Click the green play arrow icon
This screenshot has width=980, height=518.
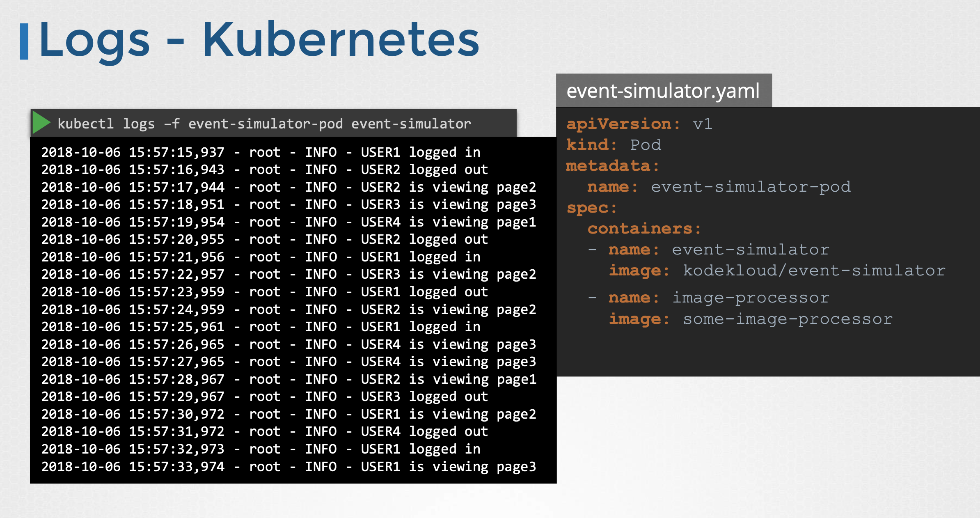pyautogui.click(x=41, y=123)
